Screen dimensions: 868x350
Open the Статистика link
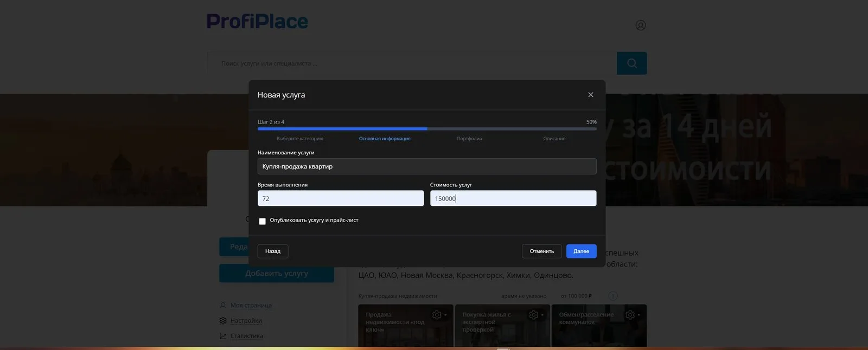tap(247, 336)
